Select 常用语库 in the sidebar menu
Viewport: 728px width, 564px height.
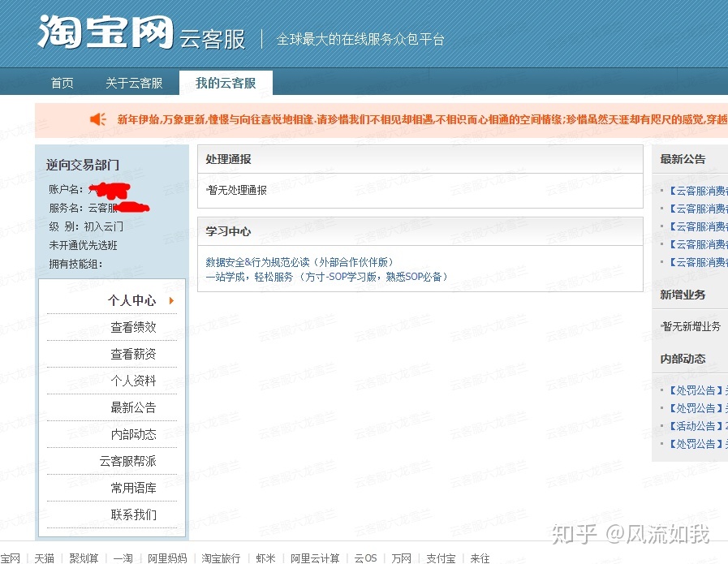133,488
